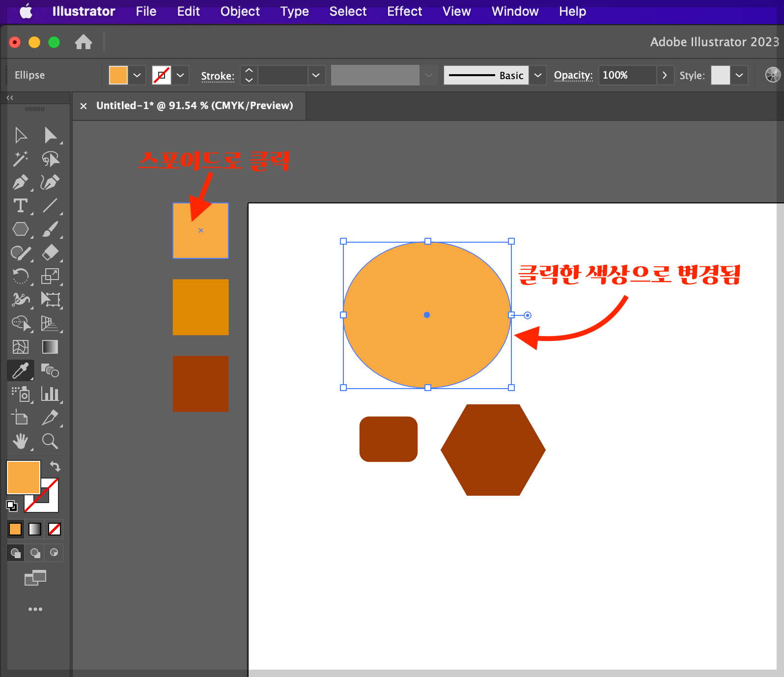Select the Curvature tool

point(50,182)
